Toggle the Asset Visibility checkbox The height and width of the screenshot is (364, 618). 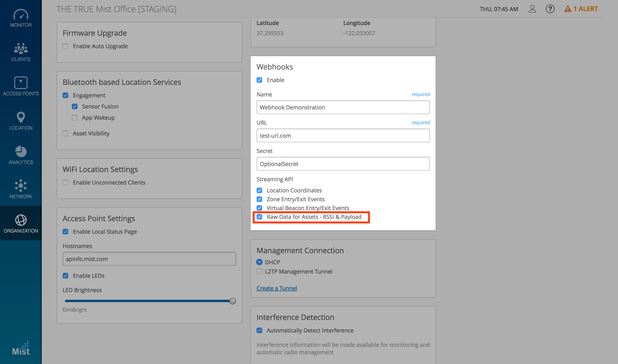(x=65, y=134)
